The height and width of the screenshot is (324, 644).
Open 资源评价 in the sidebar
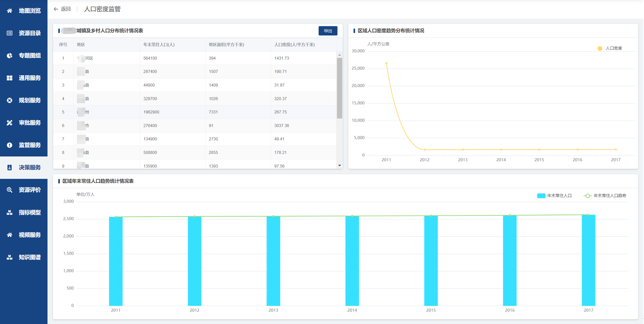tap(24, 190)
